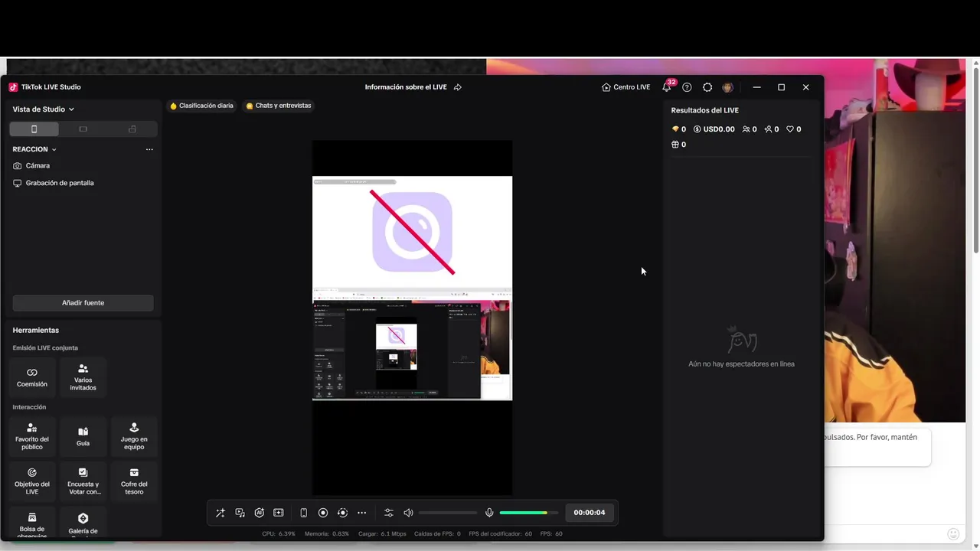Open the Favorito del público tool
This screenshot has height=551, width=980.
tap(32, 436)
